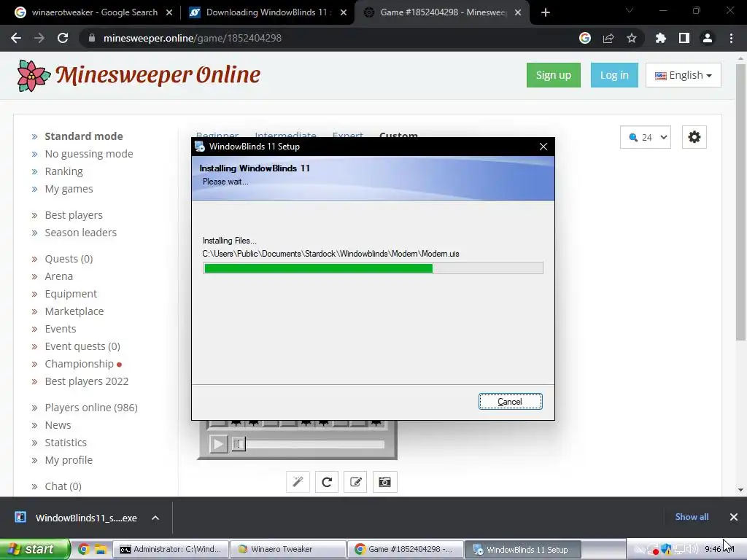Open Quests (0) link
Image resolution: width=747 pixels, height=560 pixels.
click(x=69, y=259)
